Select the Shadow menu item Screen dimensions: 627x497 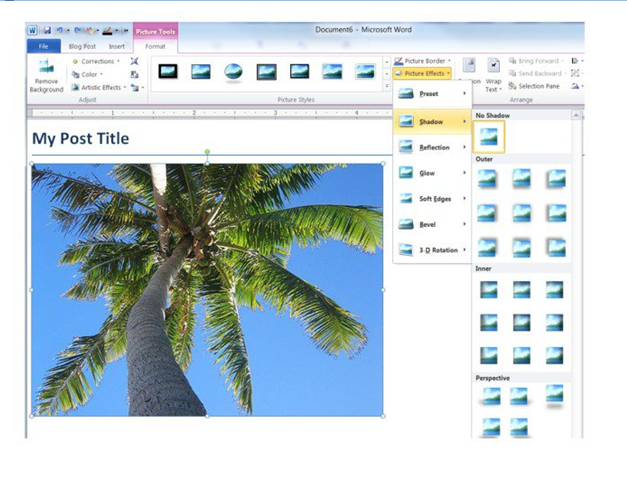click(x=432, y=122)
